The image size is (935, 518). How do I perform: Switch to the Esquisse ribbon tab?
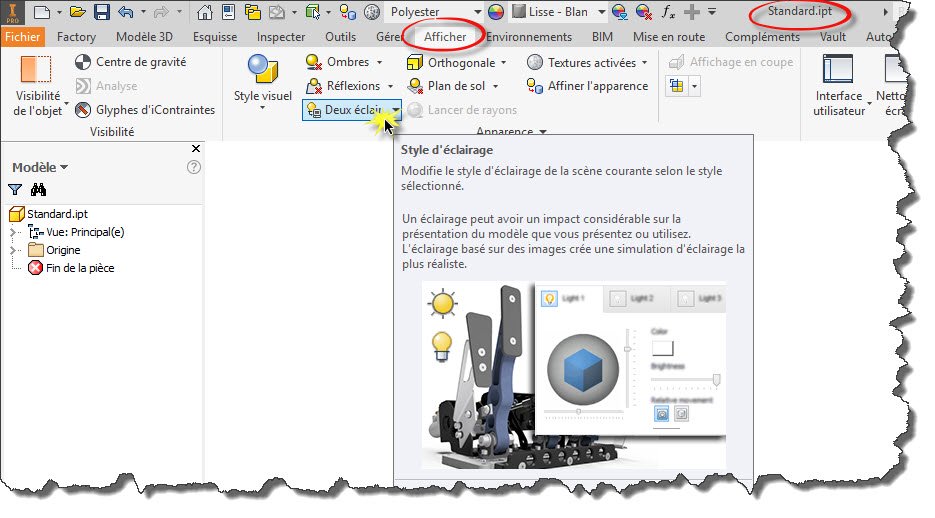(215, 37)
